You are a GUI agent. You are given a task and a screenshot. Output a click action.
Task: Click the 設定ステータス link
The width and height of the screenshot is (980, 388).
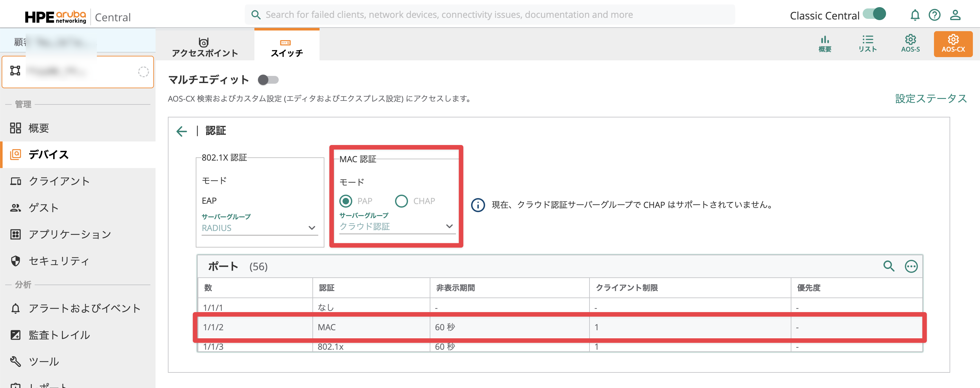(x=930, y=99)
